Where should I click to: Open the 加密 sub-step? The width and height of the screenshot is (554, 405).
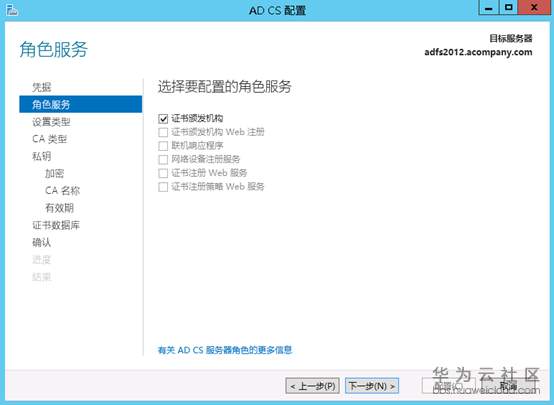coord(54,173)
